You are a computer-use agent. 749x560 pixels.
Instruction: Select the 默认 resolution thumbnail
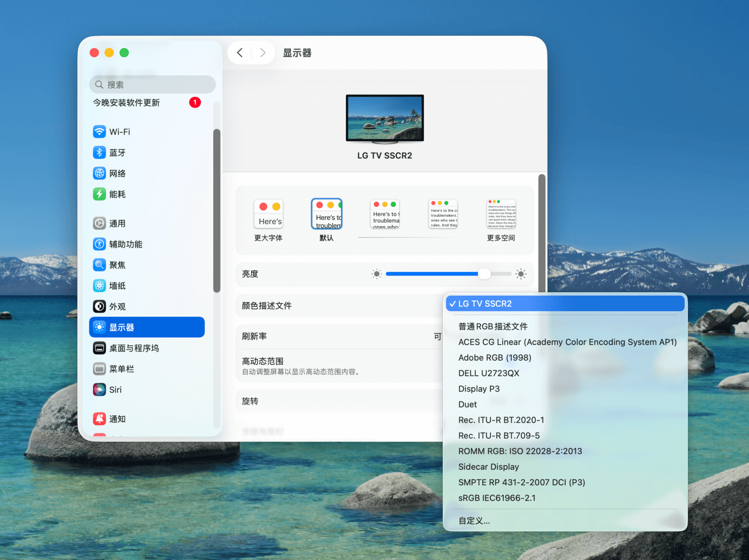(x=327, y=214)
